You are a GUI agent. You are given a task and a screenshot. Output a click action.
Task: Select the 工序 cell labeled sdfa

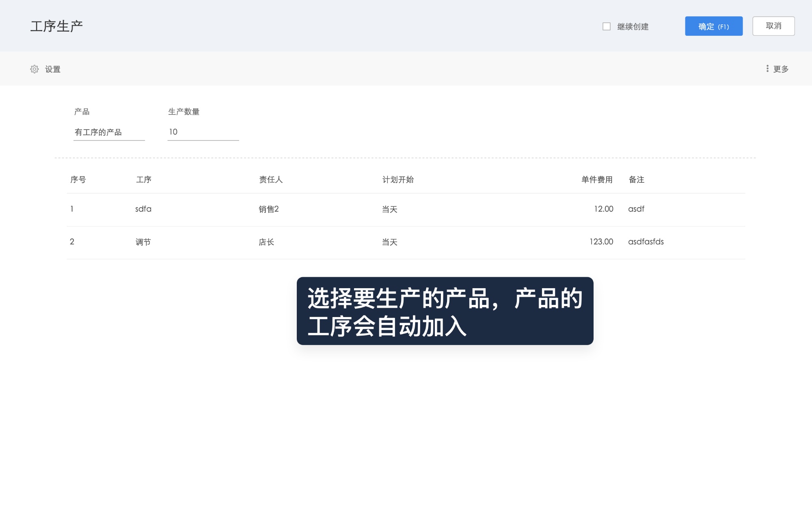pyautogui.click(x=143, y=209)
